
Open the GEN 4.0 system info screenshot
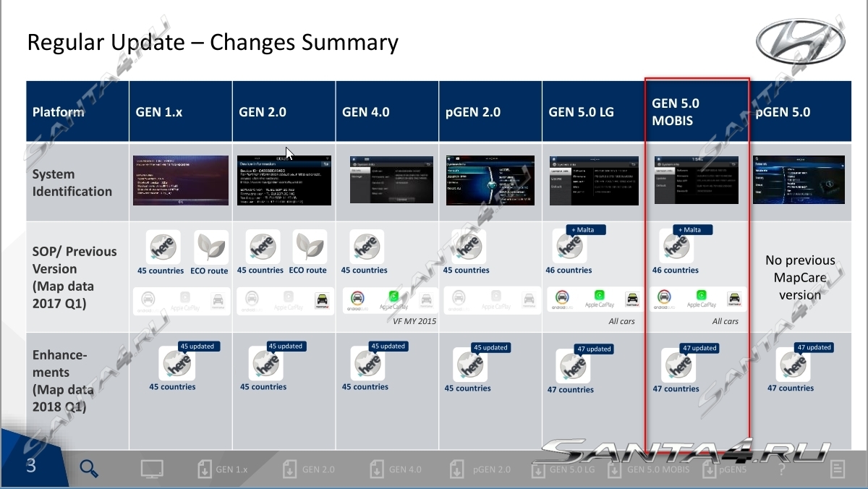tap(393, 179)
